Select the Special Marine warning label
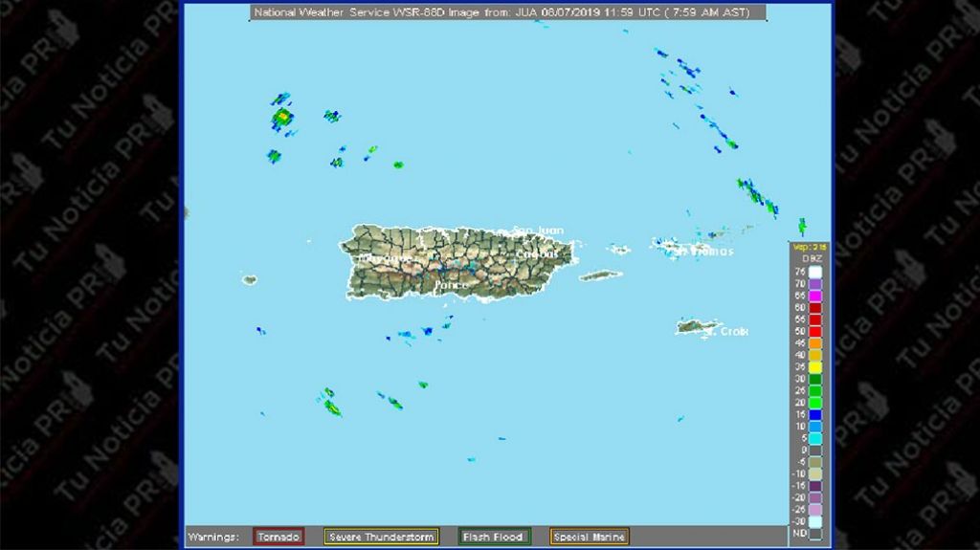 [x=590, y=537]
